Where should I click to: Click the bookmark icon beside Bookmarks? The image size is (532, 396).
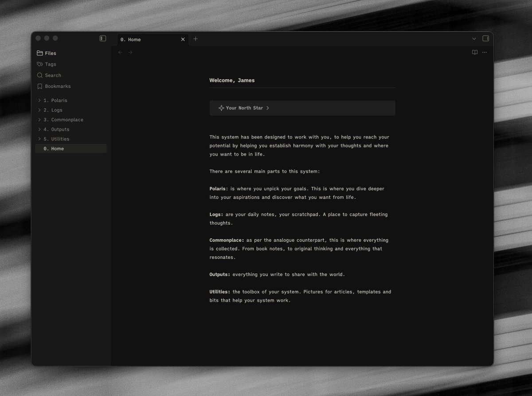click(40, 86)
